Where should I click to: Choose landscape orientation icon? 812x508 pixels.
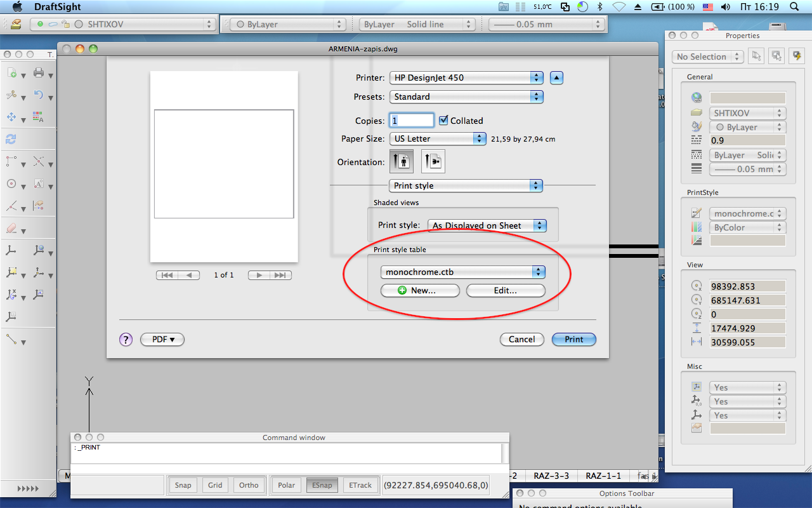[433, 161]
